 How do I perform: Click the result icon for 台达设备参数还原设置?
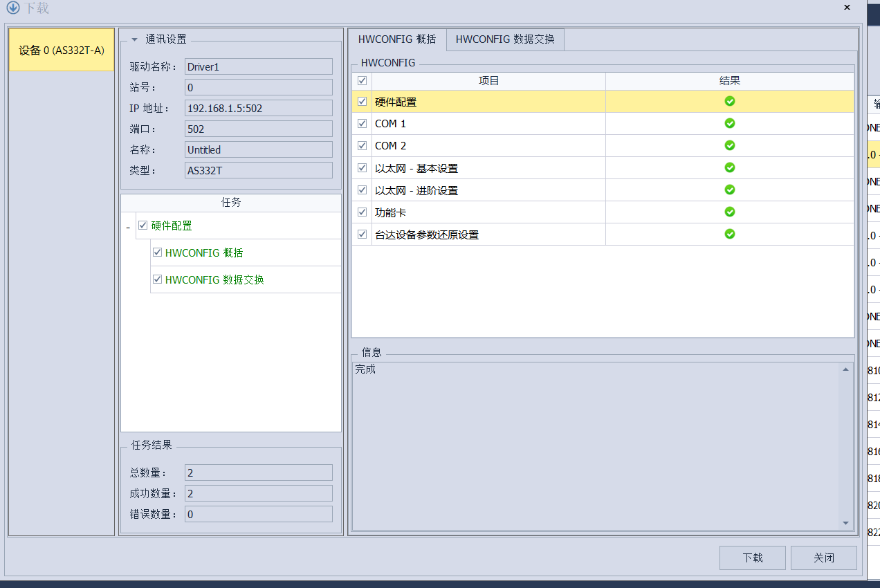click(x=729, y=234)
